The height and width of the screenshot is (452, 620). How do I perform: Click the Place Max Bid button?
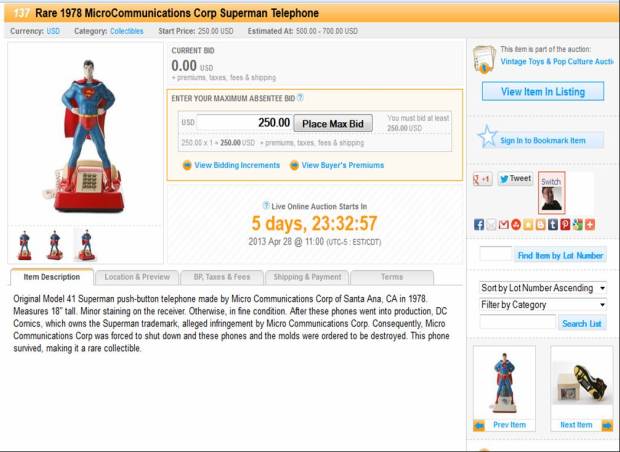coord(333,124)
